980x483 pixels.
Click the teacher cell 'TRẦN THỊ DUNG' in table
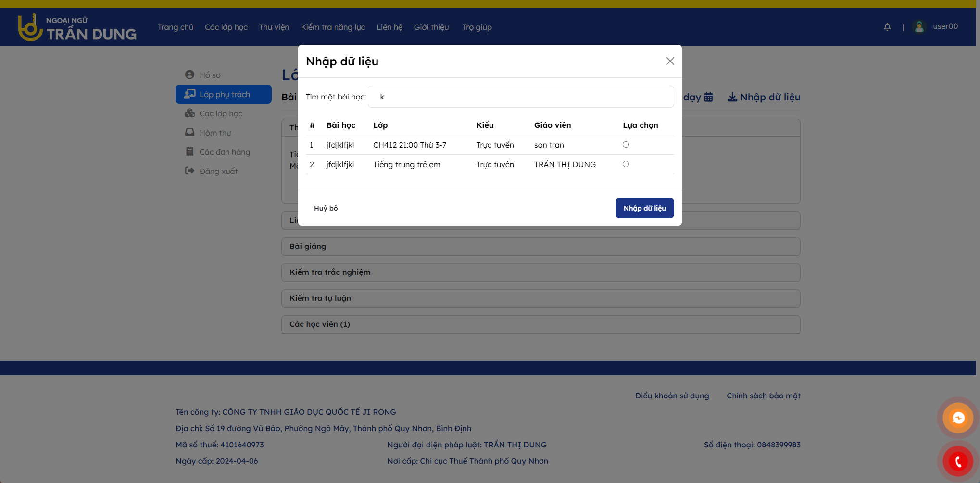pos(565,164)
